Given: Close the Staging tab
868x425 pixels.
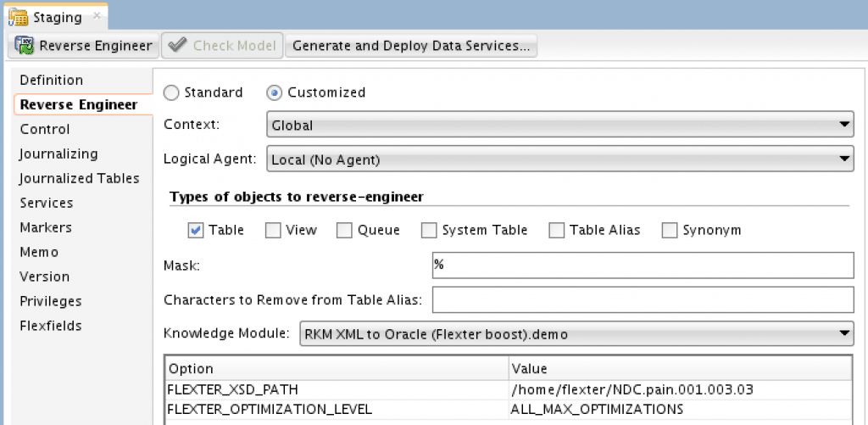Looking at the screenshot, I should pos(97,15).
